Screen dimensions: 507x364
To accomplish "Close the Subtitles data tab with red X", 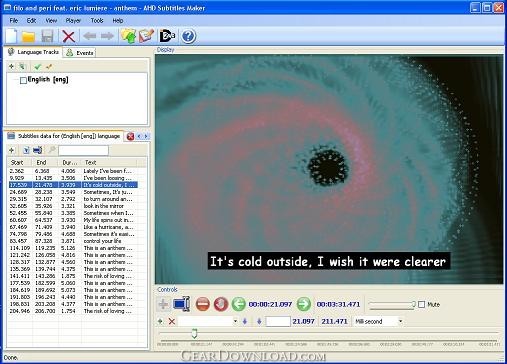I will click(130, 136).
